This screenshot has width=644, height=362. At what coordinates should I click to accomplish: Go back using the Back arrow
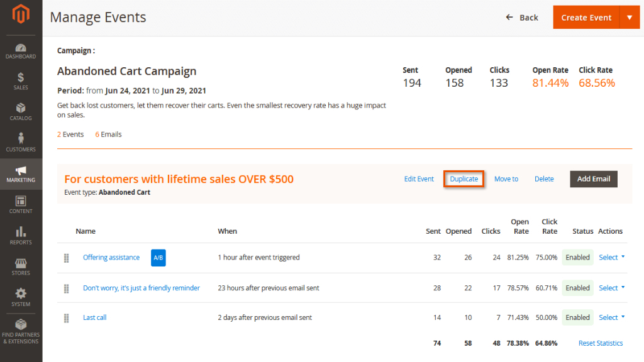click(521, 17)
